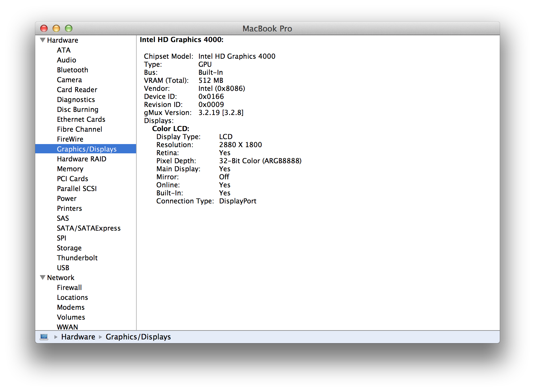Click the MacBook Pro window title
This screenshot has width=535, height=392.
pos(267,28)
